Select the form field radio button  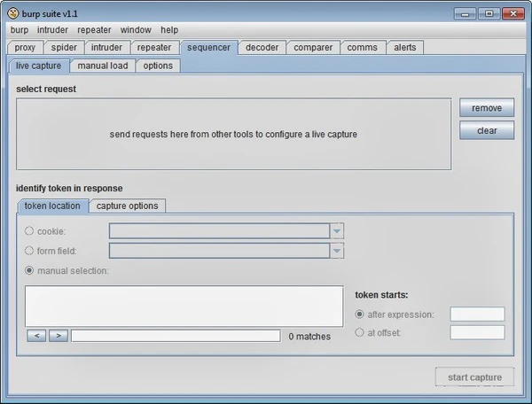click(29, 251)
